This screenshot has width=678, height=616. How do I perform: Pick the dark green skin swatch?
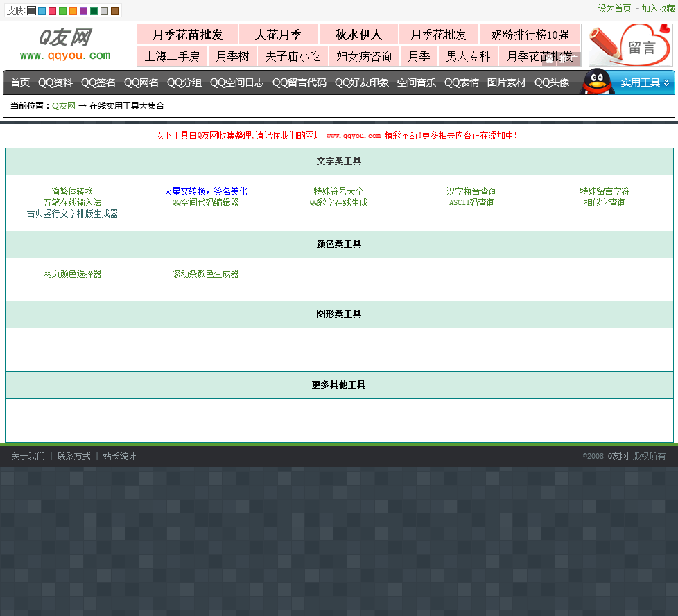tap(94, 11)
